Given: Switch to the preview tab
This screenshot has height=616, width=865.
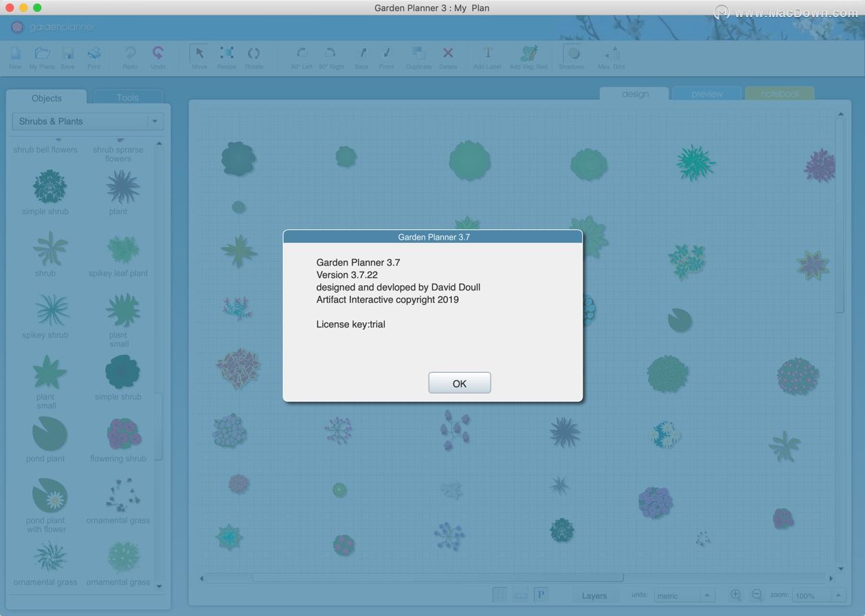Looking at the screenshot, I should pyautogui.click(x=707, y=93).
